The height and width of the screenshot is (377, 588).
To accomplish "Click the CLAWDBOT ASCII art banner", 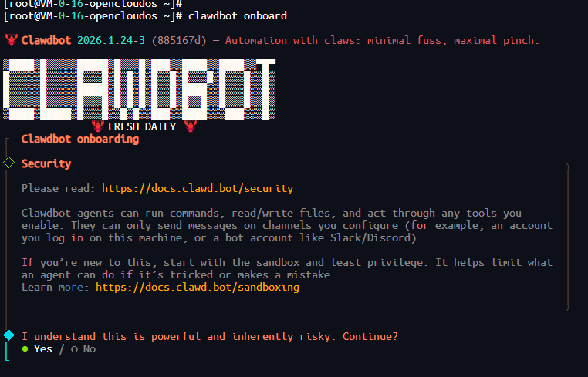I will click(x=139, y=89).
